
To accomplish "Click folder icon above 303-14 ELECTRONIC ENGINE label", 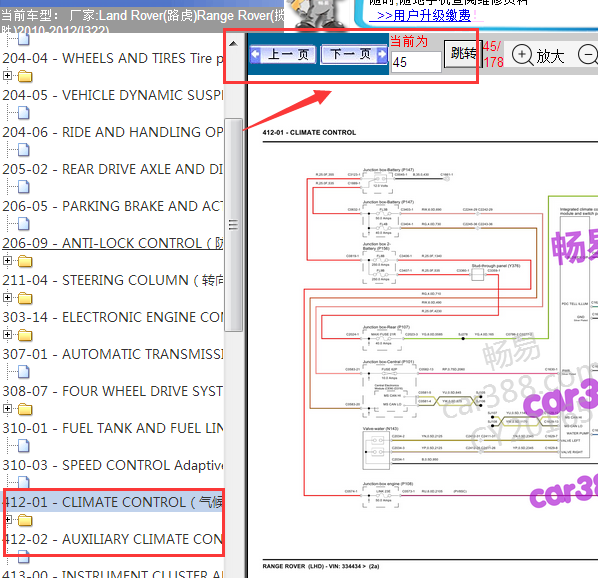I will (x=25, y=298).
